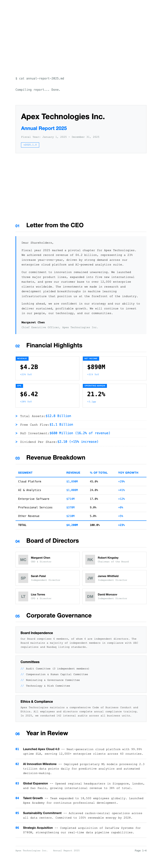Click the Annual Report 2025 subtitle
162x868 pixels.
(x=44, y=128)
